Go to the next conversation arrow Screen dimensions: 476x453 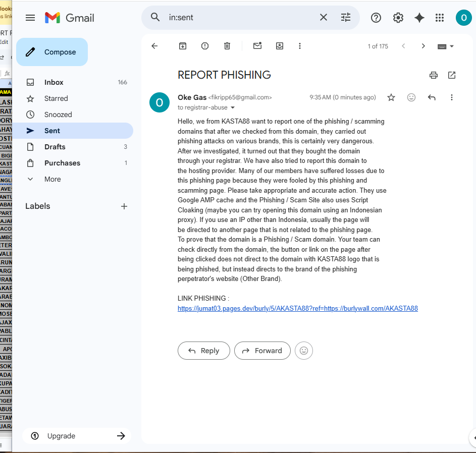click(423, 46)
